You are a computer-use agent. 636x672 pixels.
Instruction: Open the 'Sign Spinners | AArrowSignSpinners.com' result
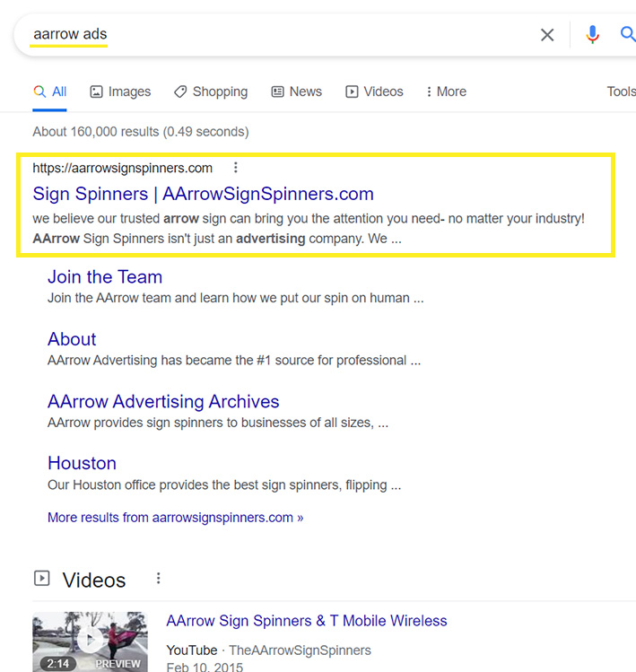(203, 194)
